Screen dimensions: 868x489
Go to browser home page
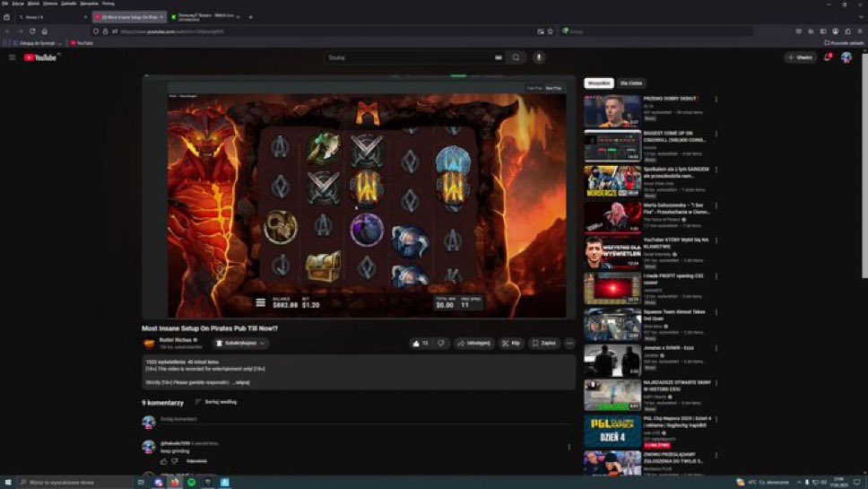45,31
